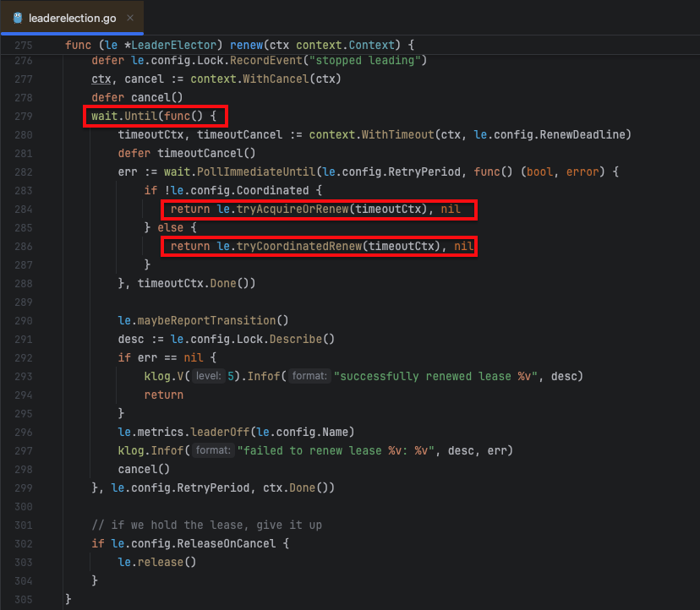
Task: Click 'tryAcquireOrRenew' method call on line 284
Action: pyautogui.click(x=293, y=210)
